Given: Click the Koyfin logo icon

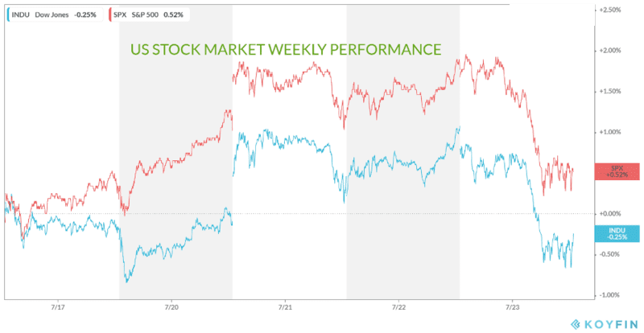Looking at the screenshot, I should point(575,323).
